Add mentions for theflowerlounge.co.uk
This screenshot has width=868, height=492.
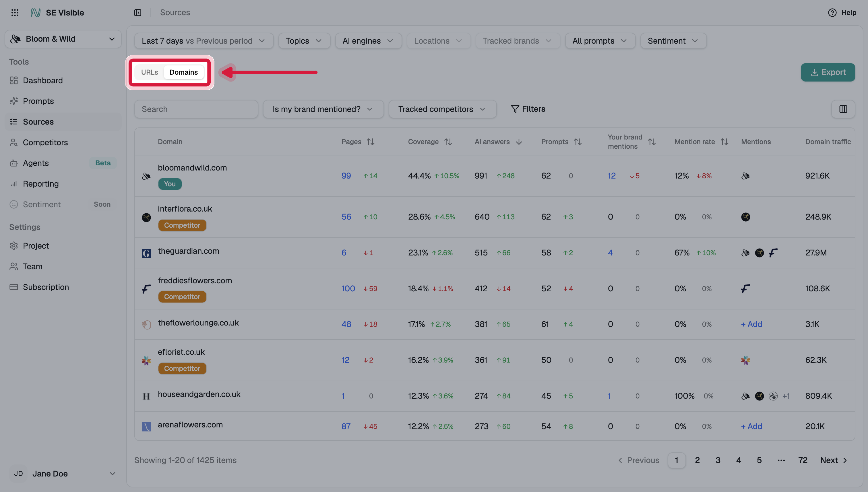pos(751,324)
